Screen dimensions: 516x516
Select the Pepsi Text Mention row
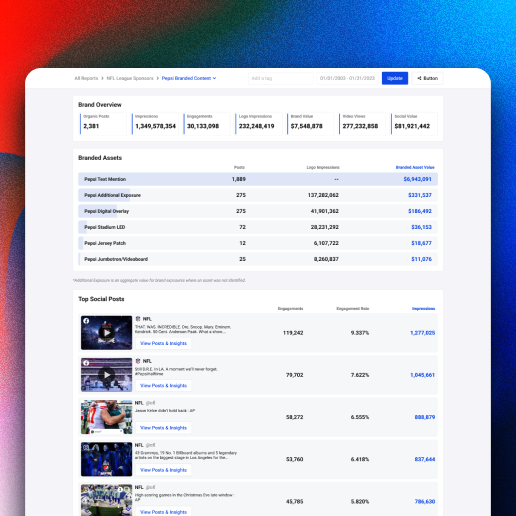coord(258,179)
